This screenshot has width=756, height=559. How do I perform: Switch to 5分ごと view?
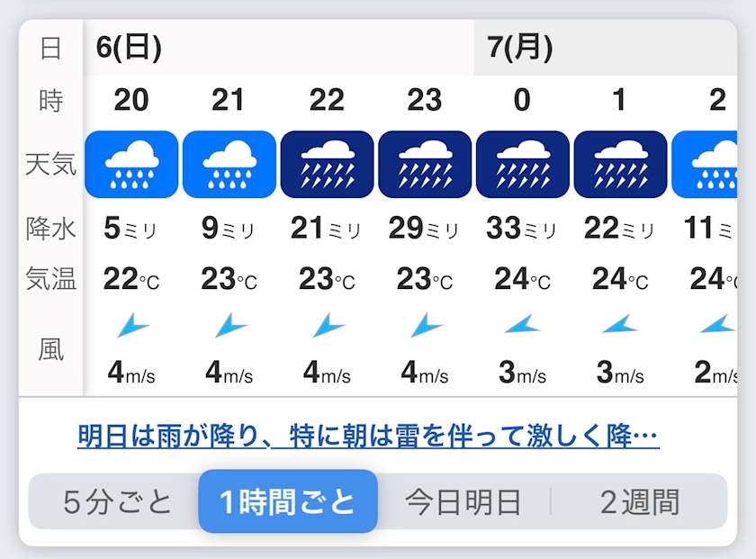tap(117, 501)
